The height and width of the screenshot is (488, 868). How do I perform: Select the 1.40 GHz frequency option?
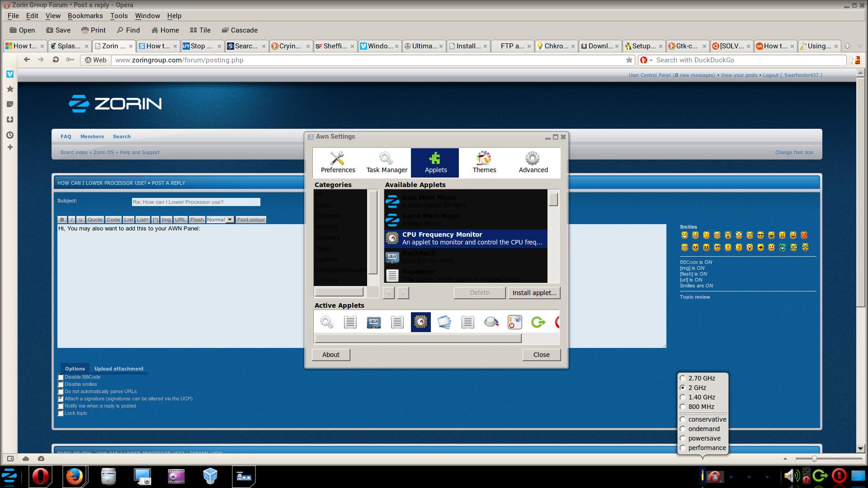click(683, 397)
